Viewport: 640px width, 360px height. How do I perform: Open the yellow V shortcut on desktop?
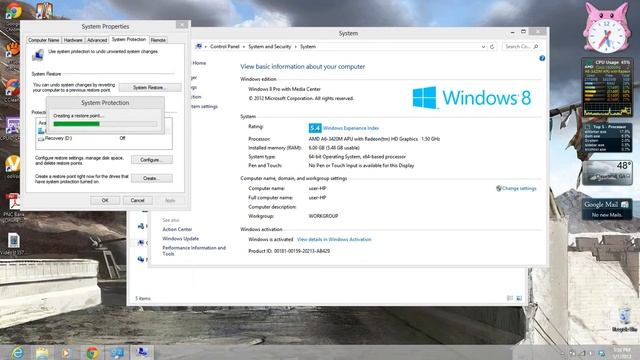coord(13,164)
